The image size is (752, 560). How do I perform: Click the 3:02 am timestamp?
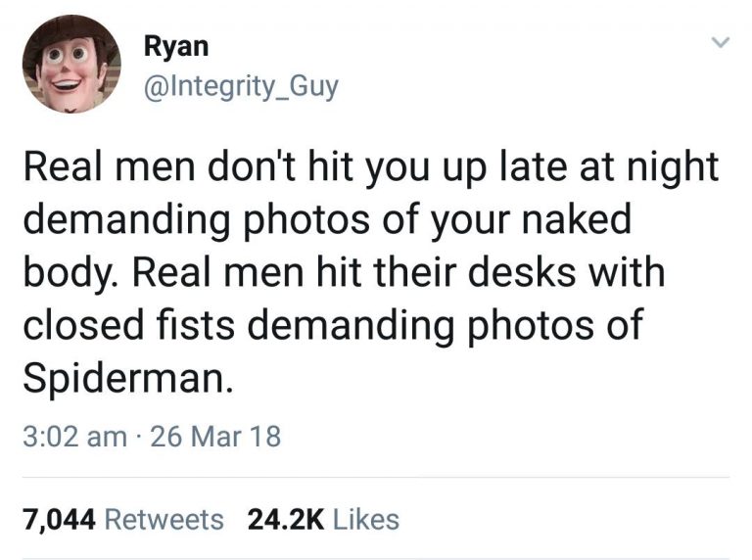[74, 436]
